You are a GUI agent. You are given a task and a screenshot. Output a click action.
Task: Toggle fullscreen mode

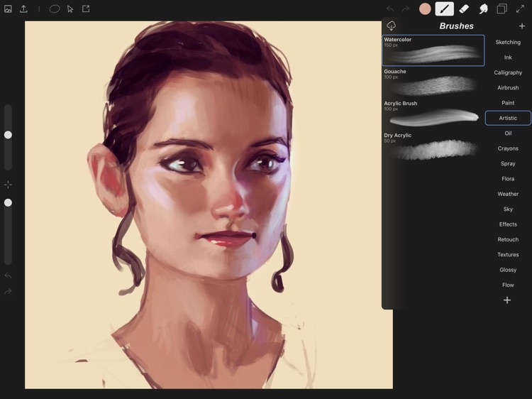(x=520, y=9)
